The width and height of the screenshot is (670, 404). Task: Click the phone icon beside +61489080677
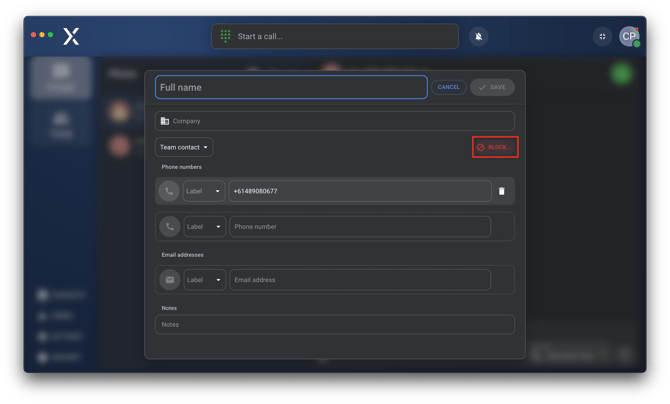(169, 191)
